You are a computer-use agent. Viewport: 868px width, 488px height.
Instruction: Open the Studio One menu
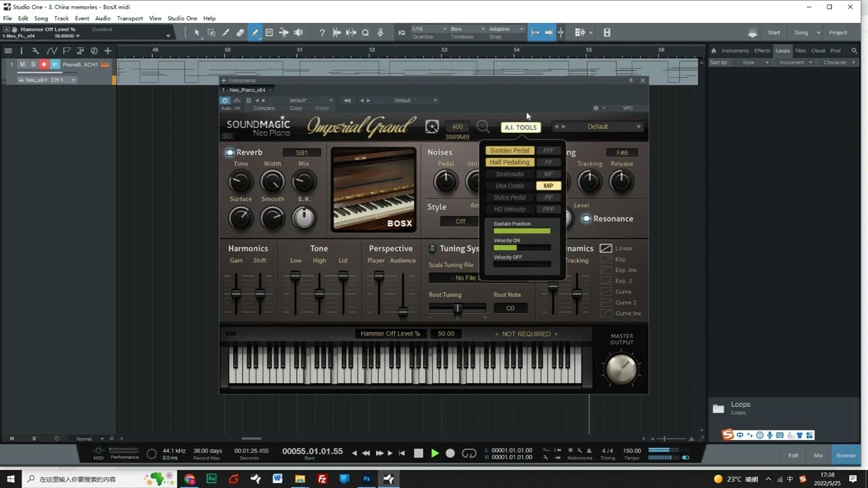[x=182, y=18]
